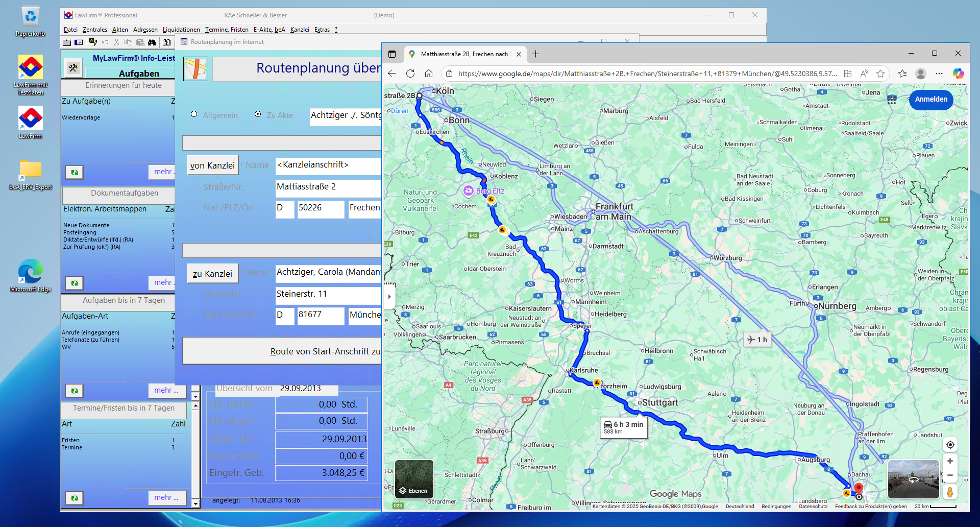980x527 pixels.
Task: Click the my-location target icon on map
Action: point(950,445)
